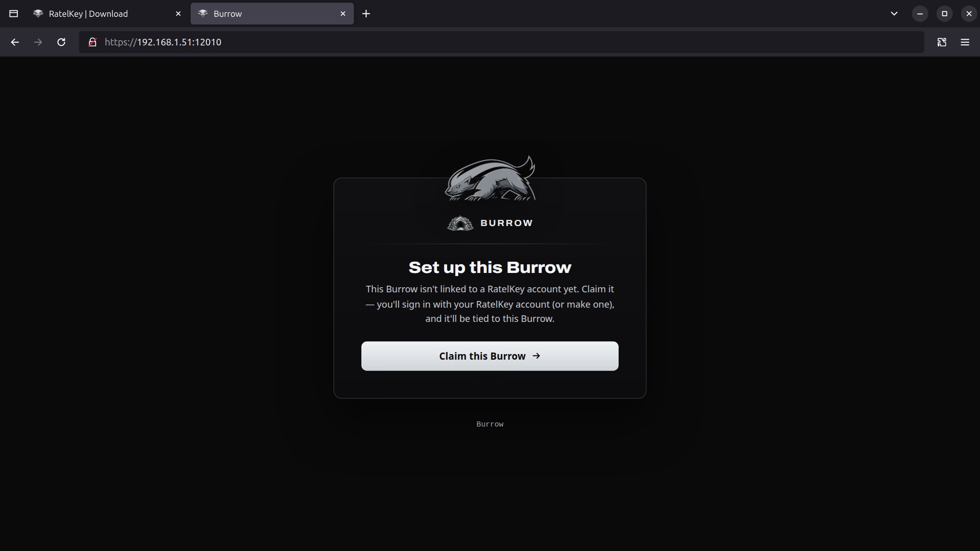The width and height of the screenshot is (980, 551).
Task: Click the forward navigation arrow
Action: pos(38,42)
